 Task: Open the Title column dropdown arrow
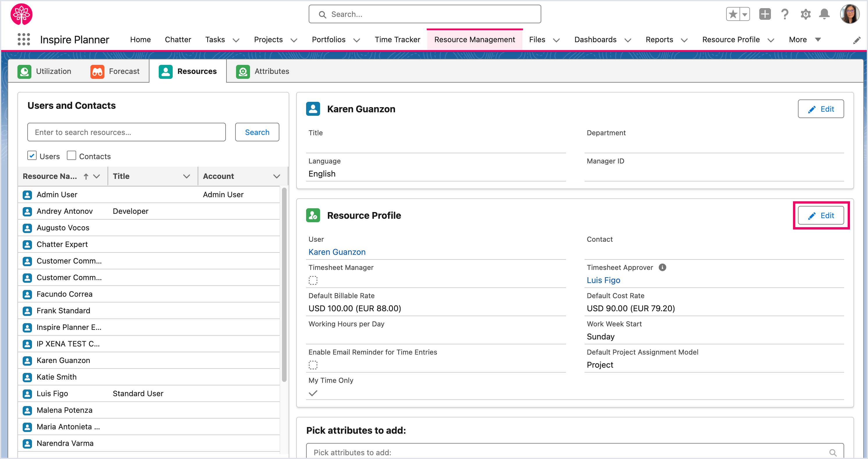186,176
